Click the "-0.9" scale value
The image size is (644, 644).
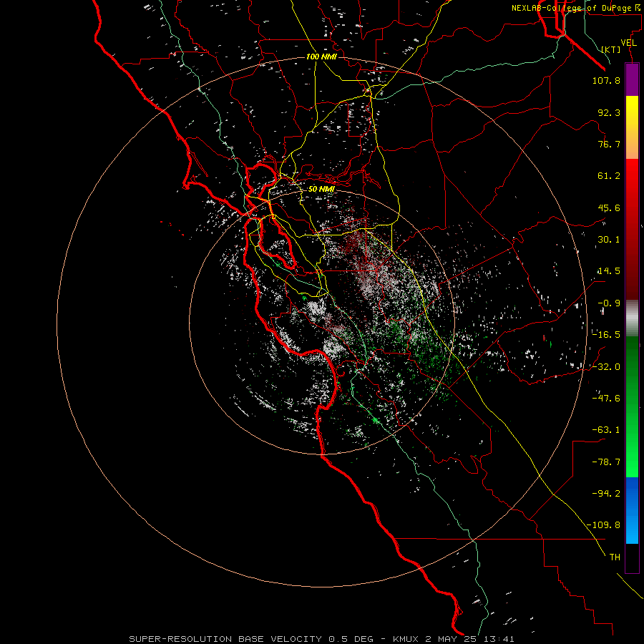coord(609,303)
